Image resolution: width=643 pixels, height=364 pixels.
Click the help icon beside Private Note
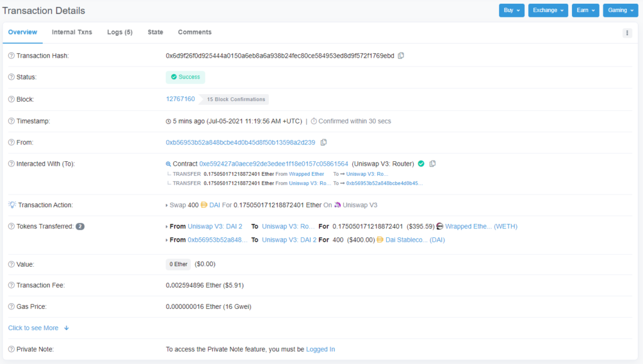pyautogui.click(x=11, y=349)
